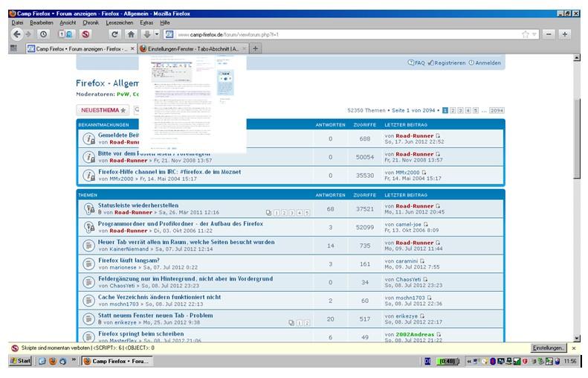The image size is (588, 378).
Task: Go to forum page 5
Action: click(x=476, y=110)
